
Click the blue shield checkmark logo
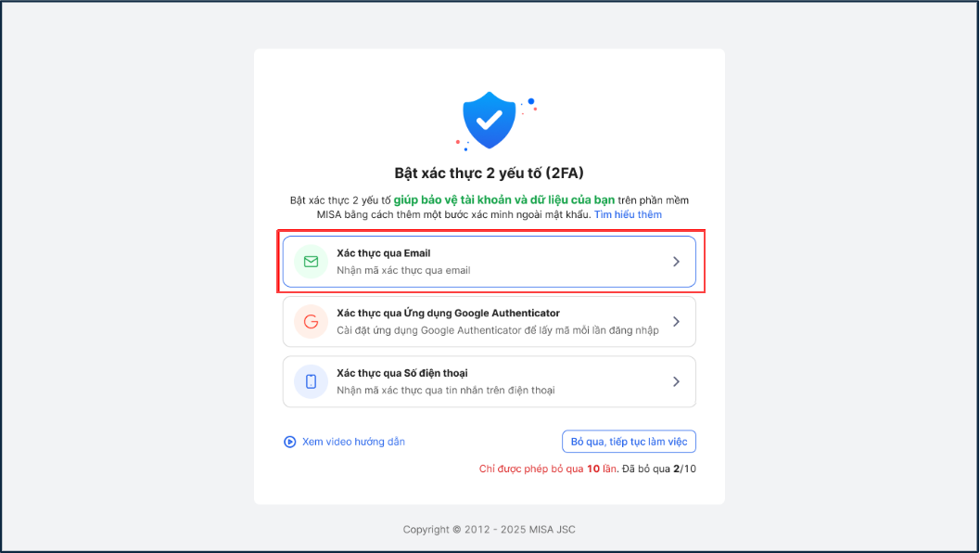pos(490,120)
